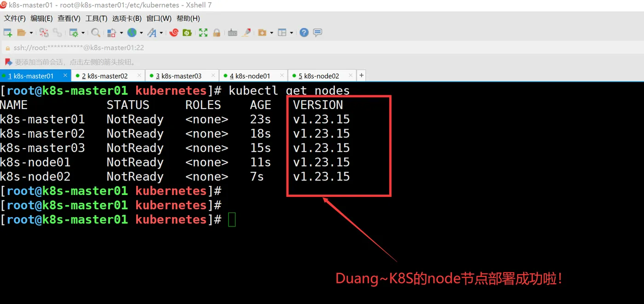This screenshot has height=304, width=644.
Task: Click the Xshell app icon in title bar
Action: [4, 4]
